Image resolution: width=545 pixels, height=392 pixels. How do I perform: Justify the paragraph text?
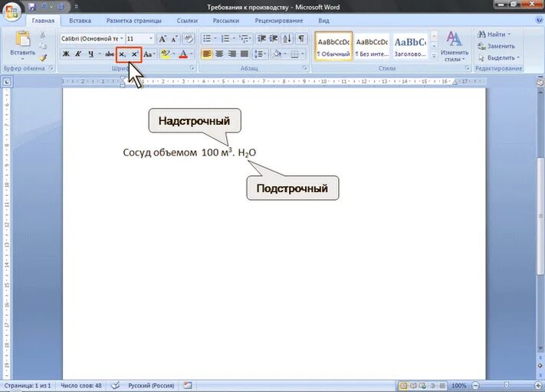tap(245, 54)
